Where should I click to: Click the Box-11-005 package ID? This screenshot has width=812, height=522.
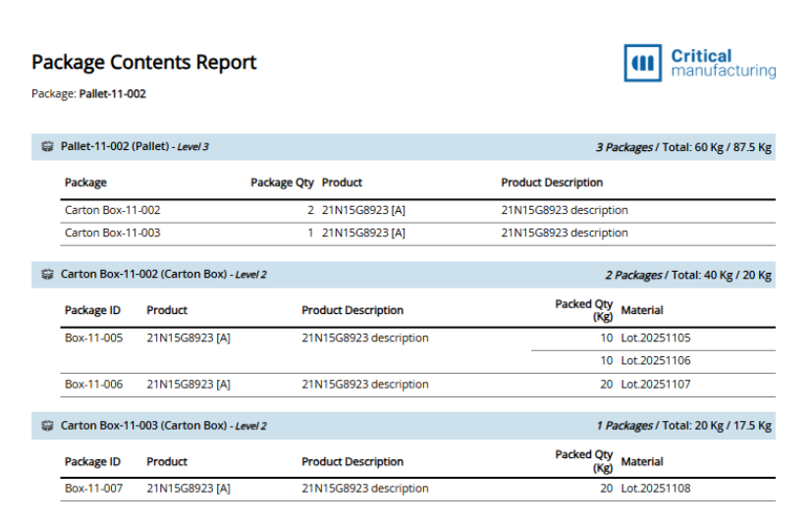[x=93, y=339]
